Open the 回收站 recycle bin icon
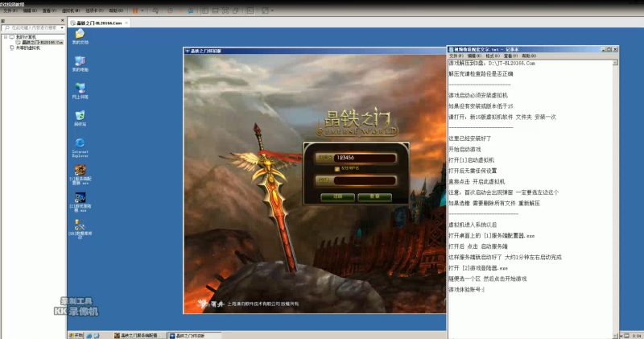The image size is (644, 339). [x=80, y=118]
